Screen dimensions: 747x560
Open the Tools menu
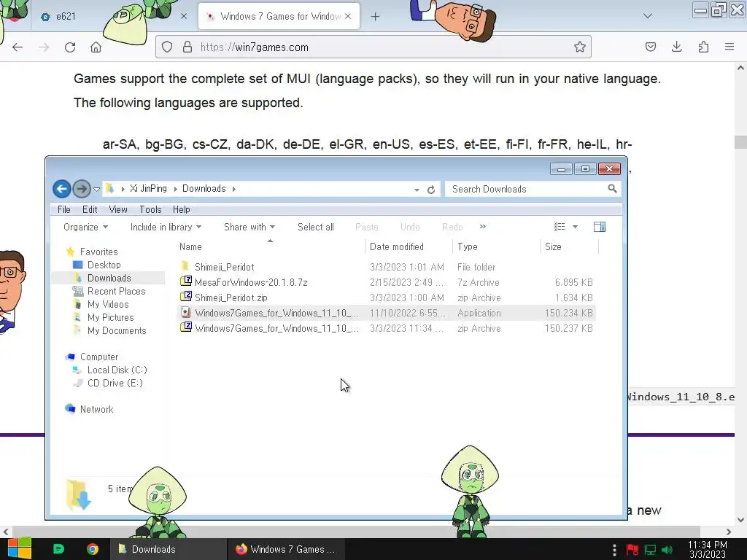pyautogui.click(x=150, y=209)
